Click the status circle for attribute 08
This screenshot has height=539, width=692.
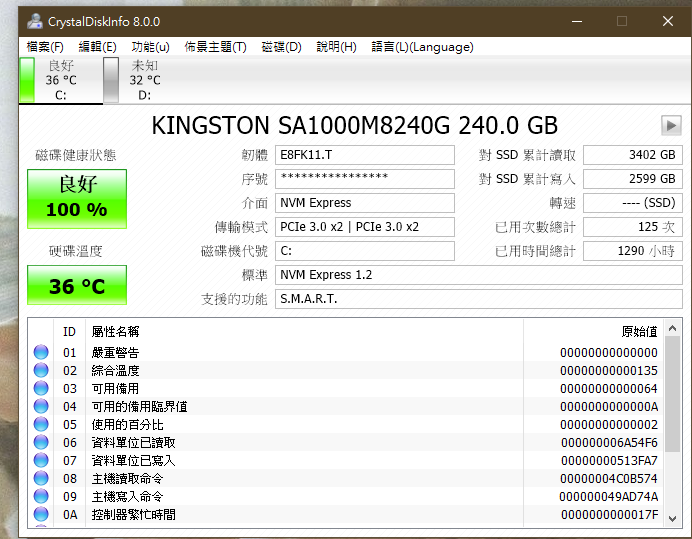point(41,478)
